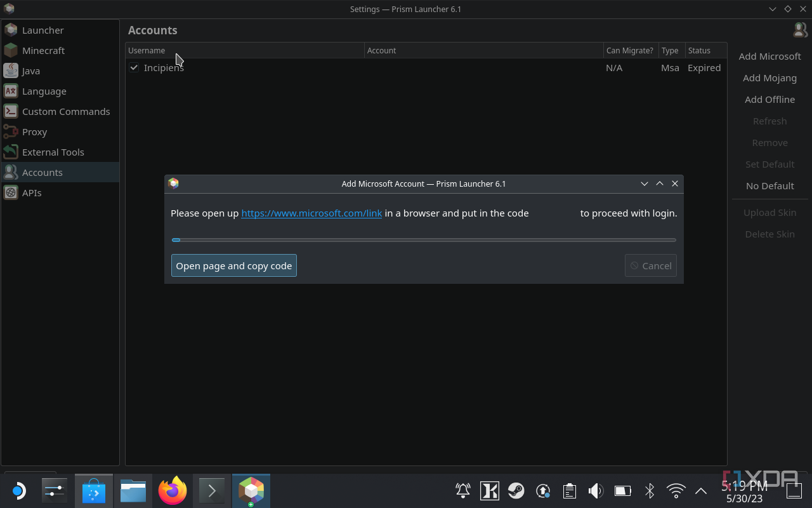Open Bluetooth settings in system tray
This screenshot has height=508, width=812.
(650, 490)
